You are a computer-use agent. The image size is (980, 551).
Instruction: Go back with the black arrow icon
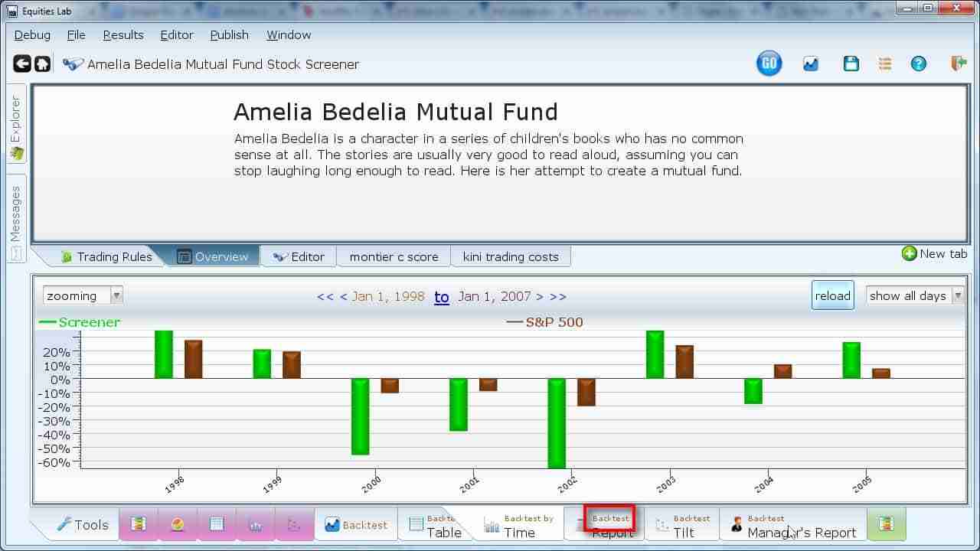point(22,64)
